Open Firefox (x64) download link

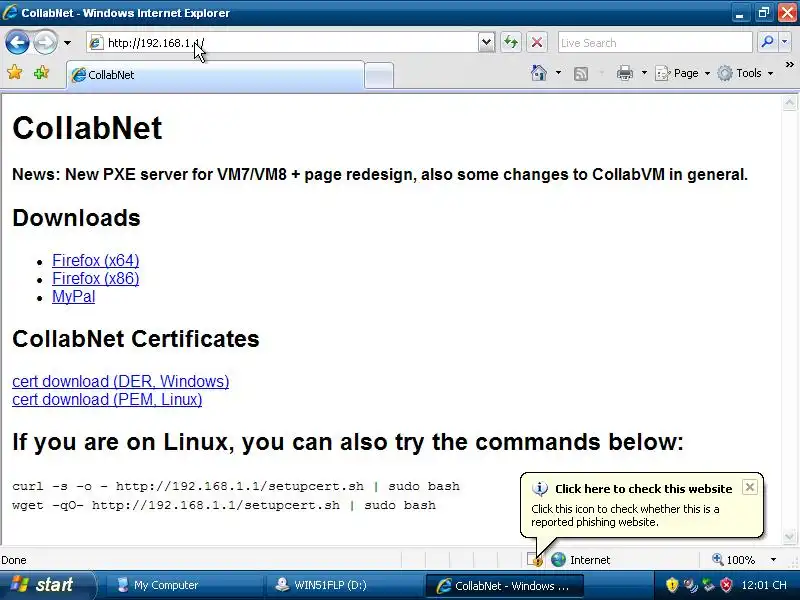coord(95,260)
